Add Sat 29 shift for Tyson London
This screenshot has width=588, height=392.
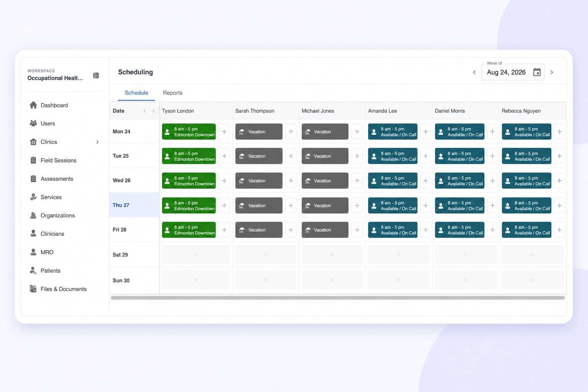tap(196, 255)
